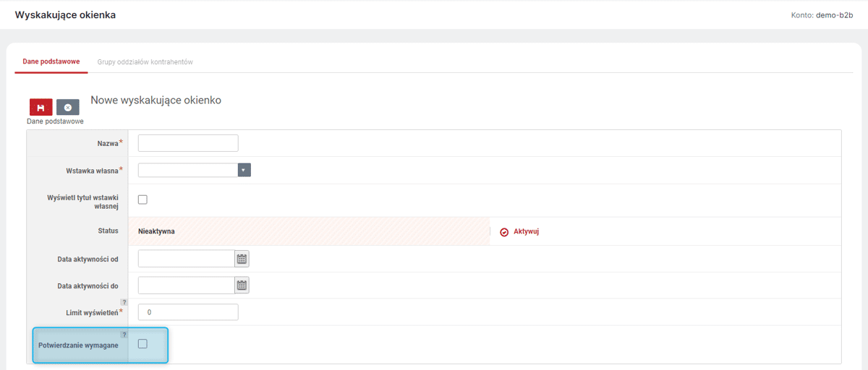Open calendar picker for Data aktywności do
This screenshot has height=370, width=868.
click(x=242, y=285)
